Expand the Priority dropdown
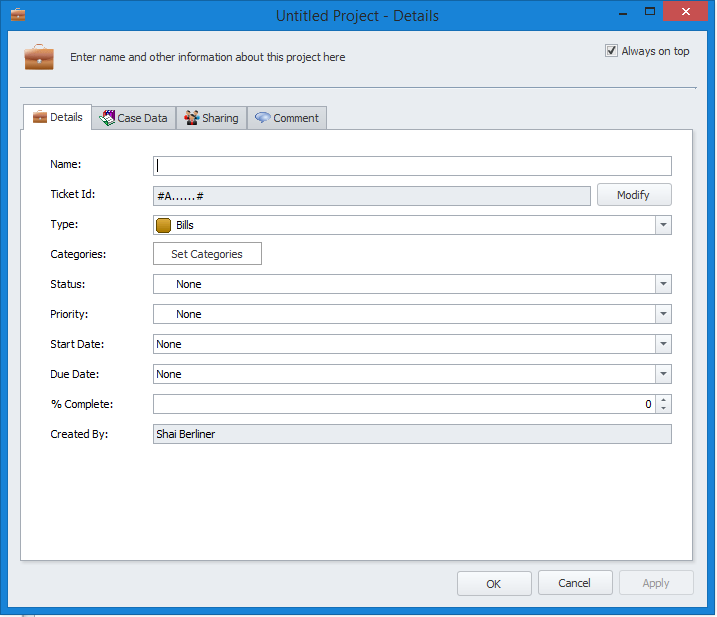 (663, 314)
